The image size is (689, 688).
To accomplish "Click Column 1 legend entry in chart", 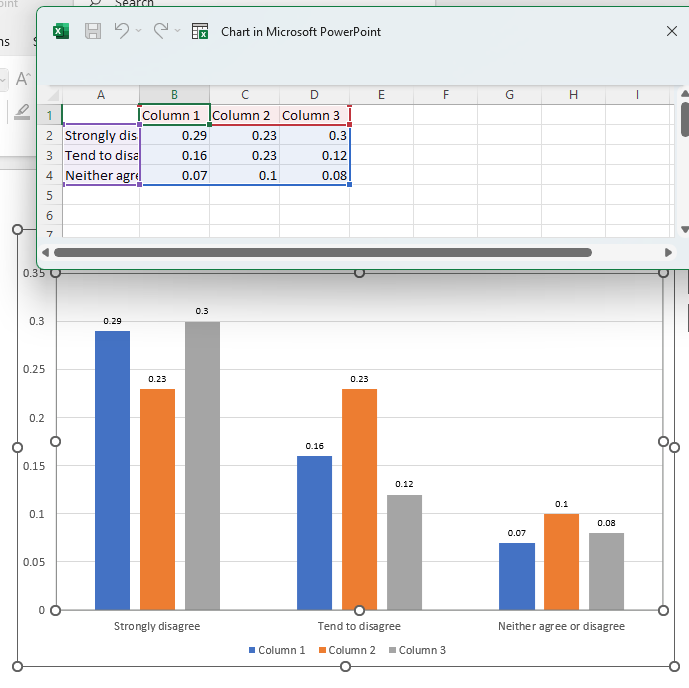I will (x=281, y=650).
